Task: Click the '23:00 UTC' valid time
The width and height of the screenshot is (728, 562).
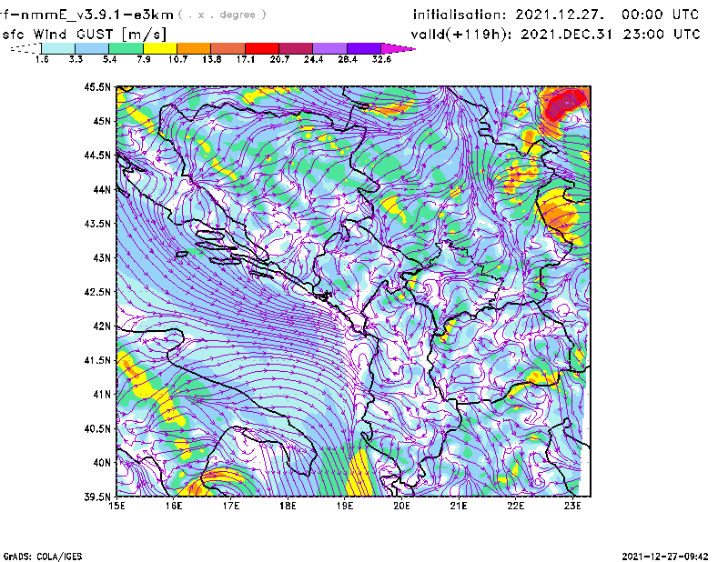Action: pyautogui.click(x=662, y=35)
